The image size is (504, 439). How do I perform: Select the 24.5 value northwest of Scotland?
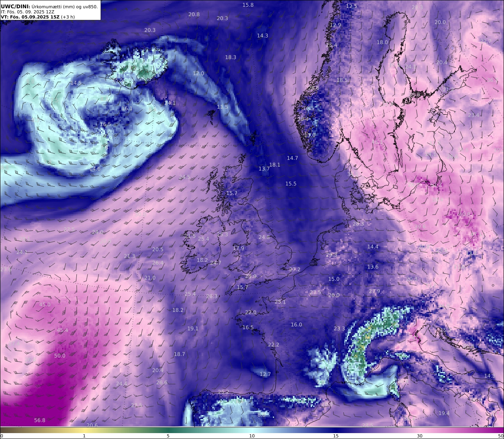(185, 178)
